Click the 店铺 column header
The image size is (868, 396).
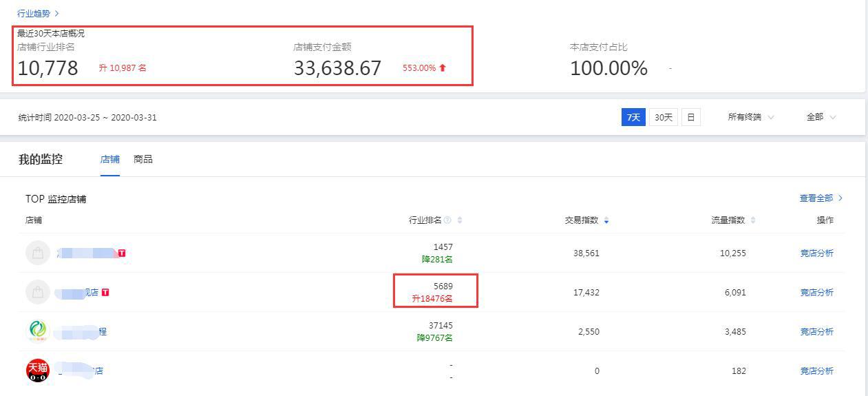34,220
